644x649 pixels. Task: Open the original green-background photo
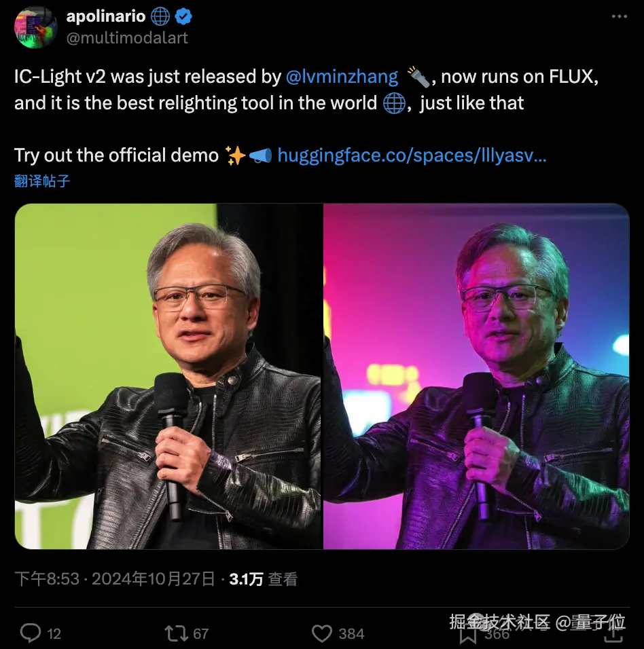tap(168, 376)
